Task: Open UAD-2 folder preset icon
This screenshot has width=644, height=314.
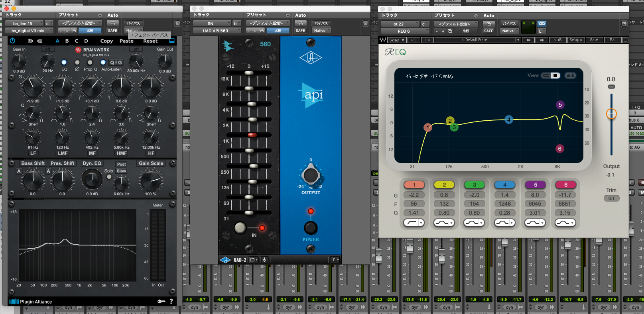Action: 253,260
